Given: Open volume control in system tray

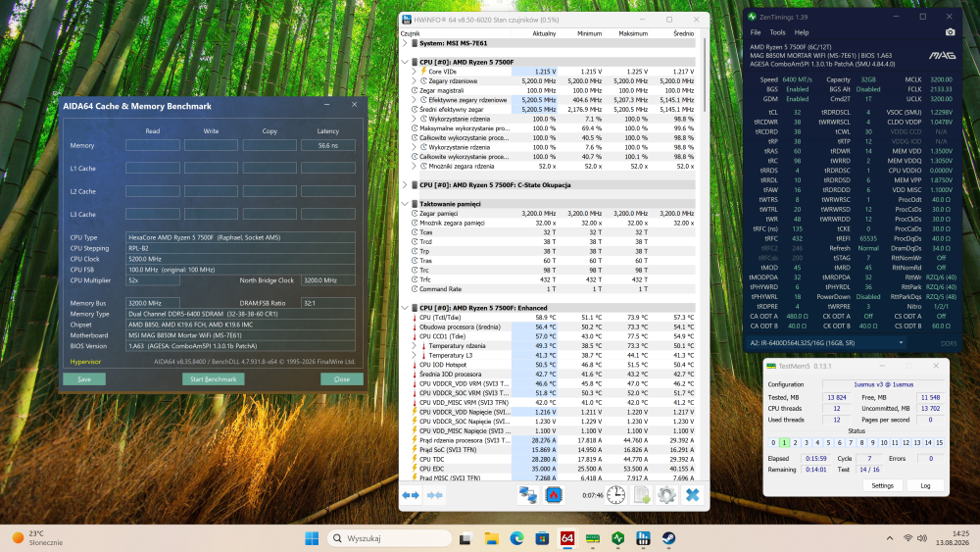Looking at the screenshot, I should [x=922, y=538].
